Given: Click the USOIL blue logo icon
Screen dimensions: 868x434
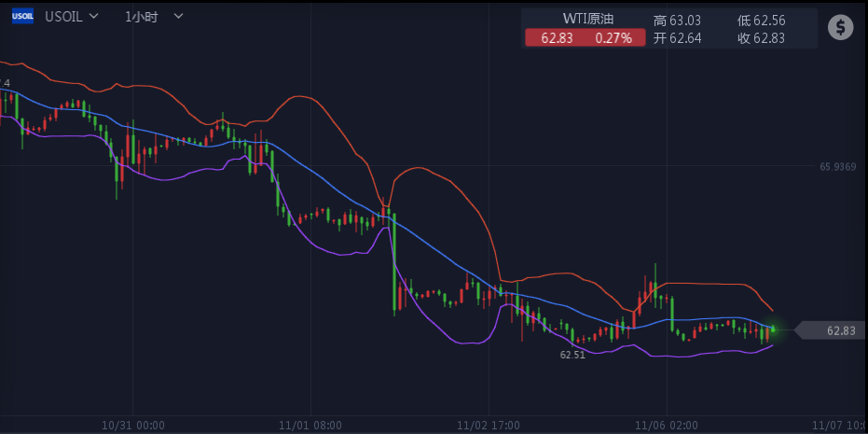Looking at the screenshot, I should pos(22,17).
